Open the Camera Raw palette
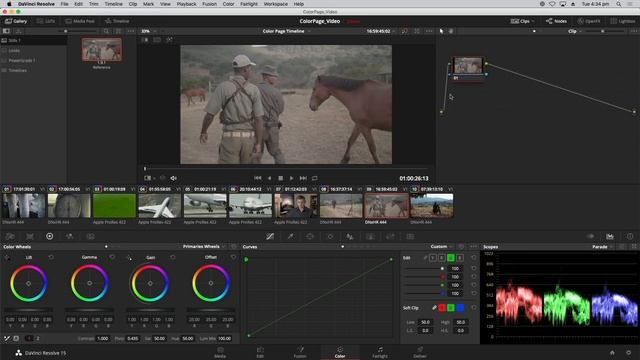 click(10, 236)
